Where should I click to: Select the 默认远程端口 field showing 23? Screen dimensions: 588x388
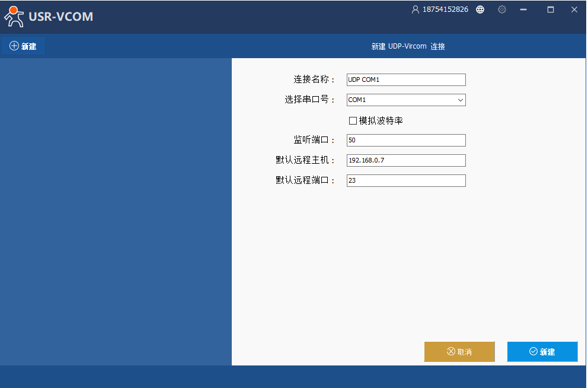tap(406, 181)
